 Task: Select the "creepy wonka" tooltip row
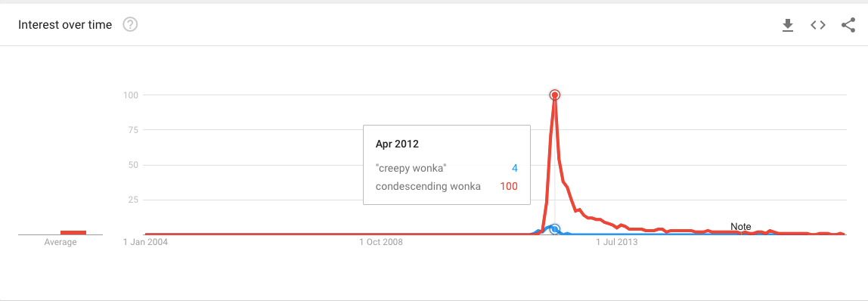(x=446, y=168)
